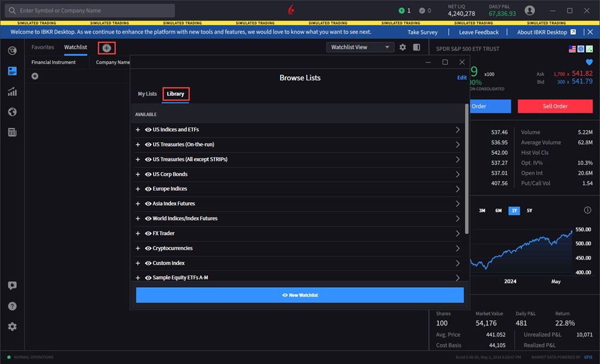Click the plus icon next to Watchlist tab
The image size is (600, 364).
point(106,48)
